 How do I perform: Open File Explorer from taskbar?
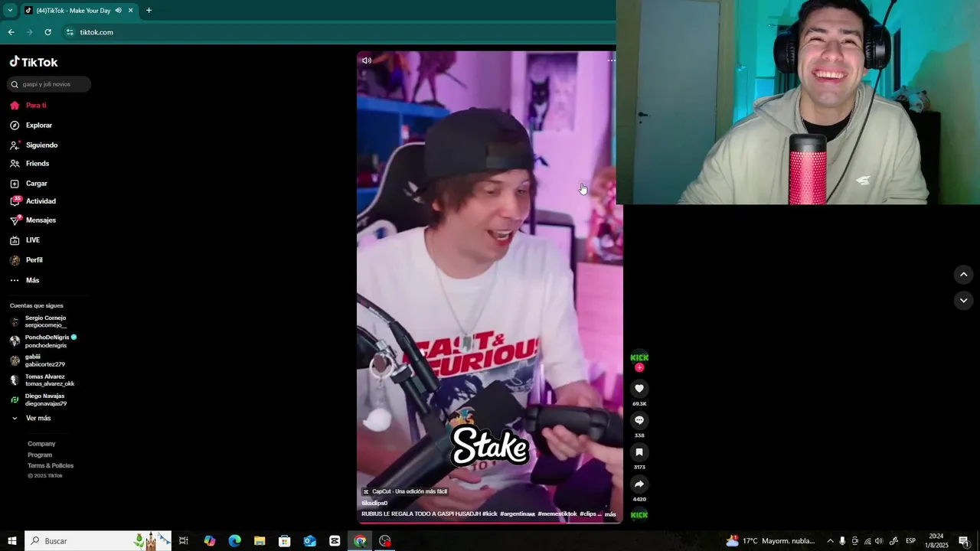(260, 541)
